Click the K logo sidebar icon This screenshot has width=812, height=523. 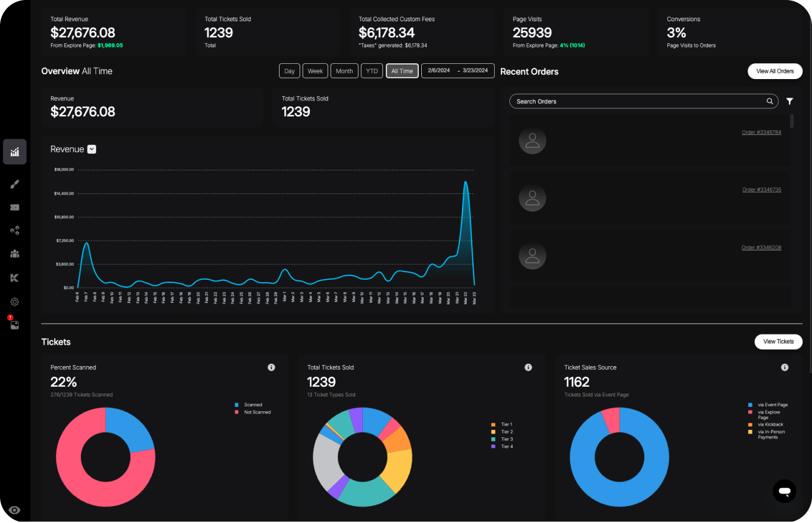point(15,278)
